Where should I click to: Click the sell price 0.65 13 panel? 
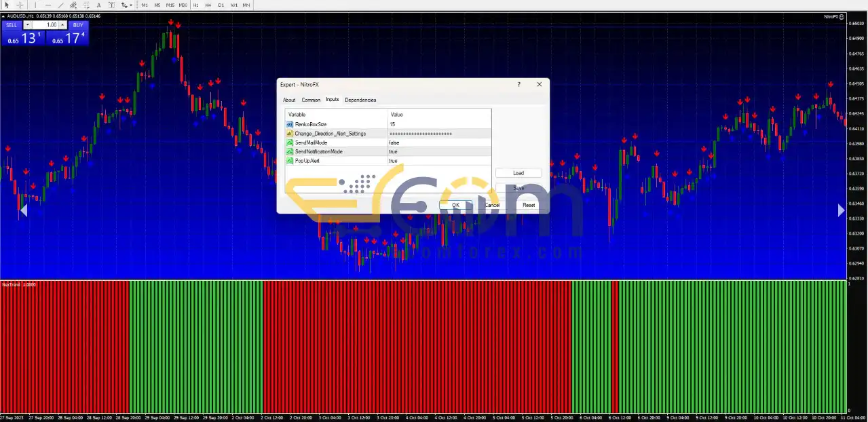(24, 38)
